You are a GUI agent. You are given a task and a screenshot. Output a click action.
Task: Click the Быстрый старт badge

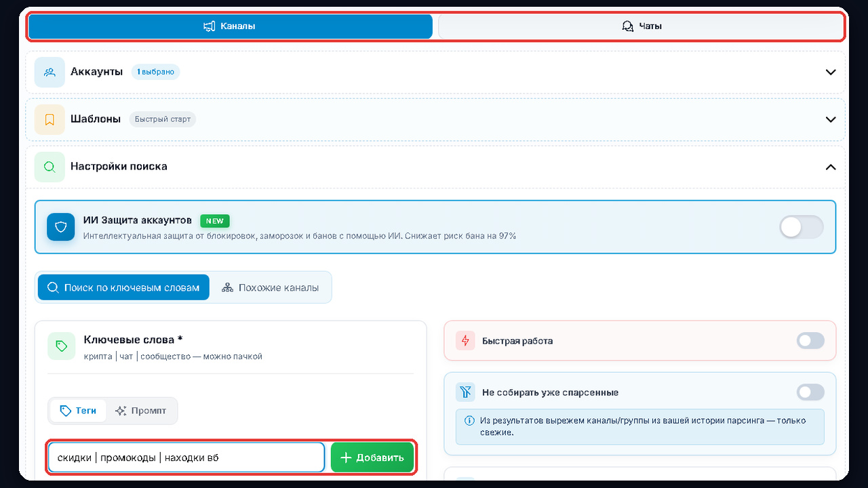[162, 119]
